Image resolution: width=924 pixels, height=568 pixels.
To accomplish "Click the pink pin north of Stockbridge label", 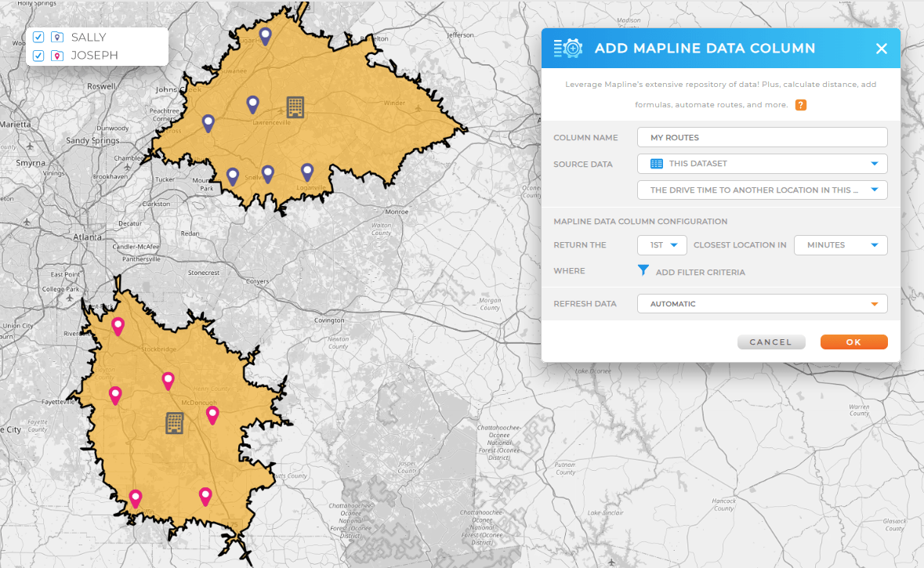I will point(118,327).
